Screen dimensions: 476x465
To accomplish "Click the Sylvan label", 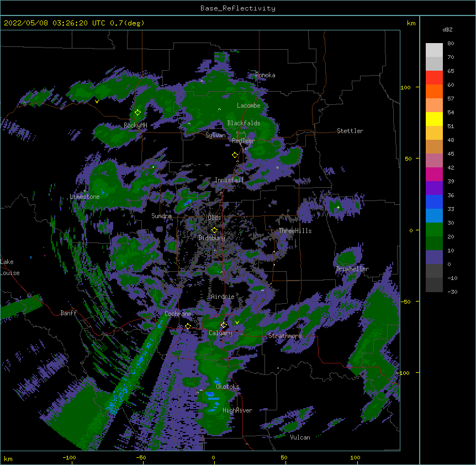I will (215, 135).
